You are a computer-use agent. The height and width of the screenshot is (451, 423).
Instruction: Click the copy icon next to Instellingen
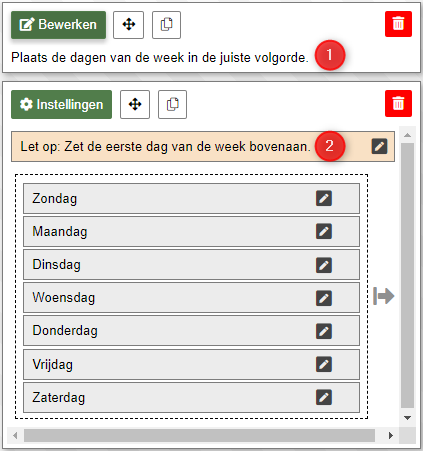point(172,104)
